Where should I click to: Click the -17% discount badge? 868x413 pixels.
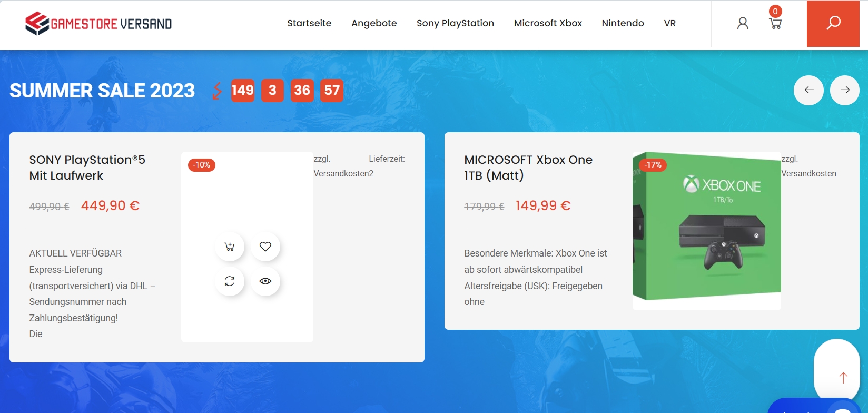point(653,165)
